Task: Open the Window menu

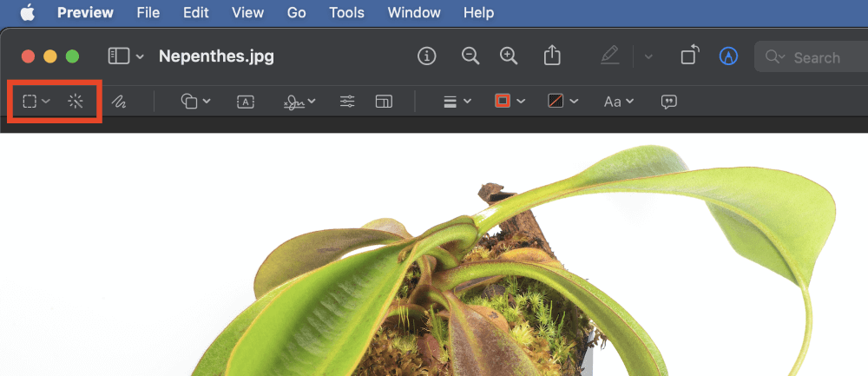Action: pyautogui.click(x=414, y=13)
